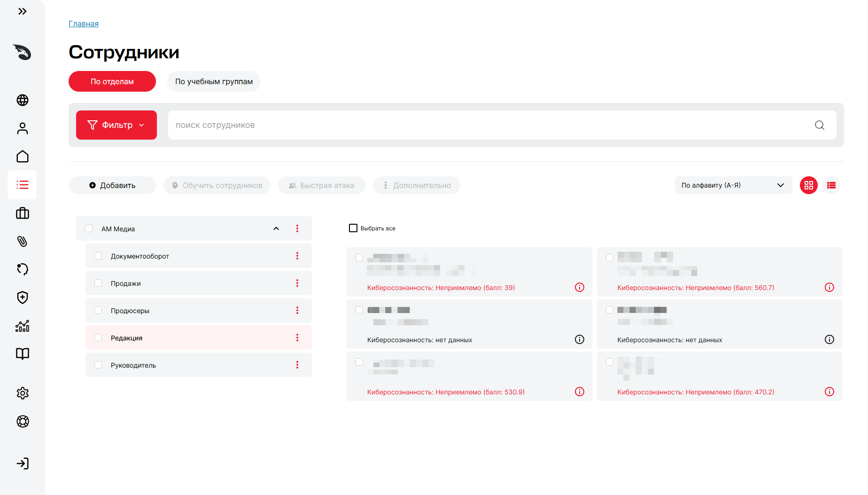
Task: Open the Дополнительно menu
Action: pos(417,185)
